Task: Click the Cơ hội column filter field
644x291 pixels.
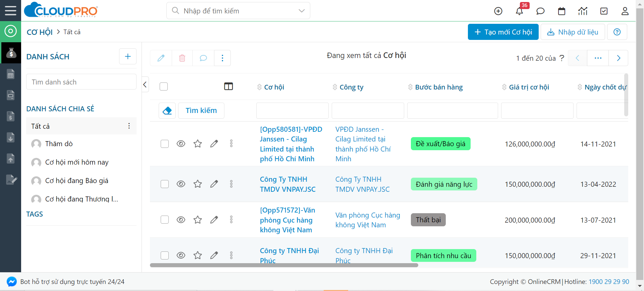Action: tap(292, 111)
